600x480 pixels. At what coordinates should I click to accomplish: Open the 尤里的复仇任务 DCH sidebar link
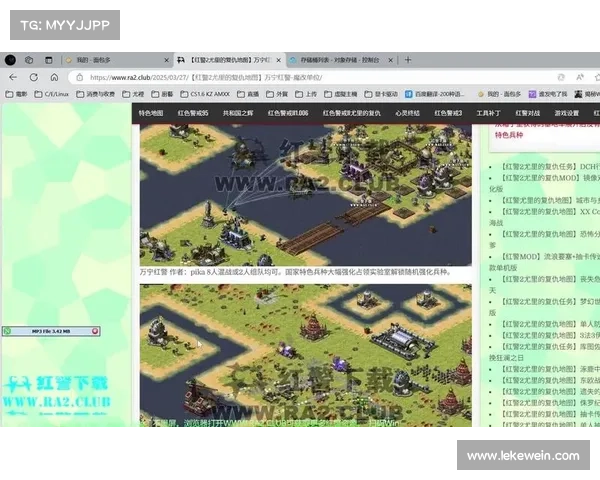[x=550, y=167]
